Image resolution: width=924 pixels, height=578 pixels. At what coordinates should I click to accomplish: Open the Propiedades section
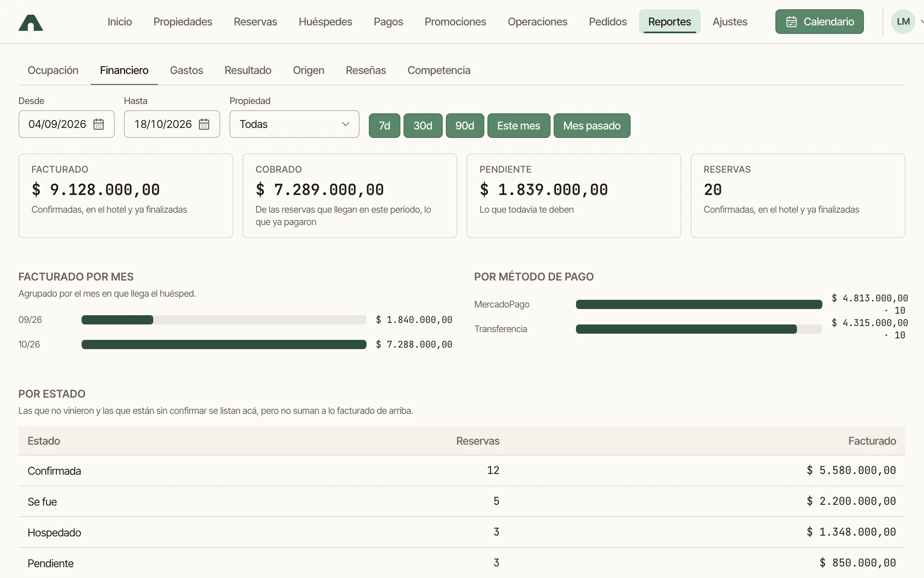coord(183,22)
